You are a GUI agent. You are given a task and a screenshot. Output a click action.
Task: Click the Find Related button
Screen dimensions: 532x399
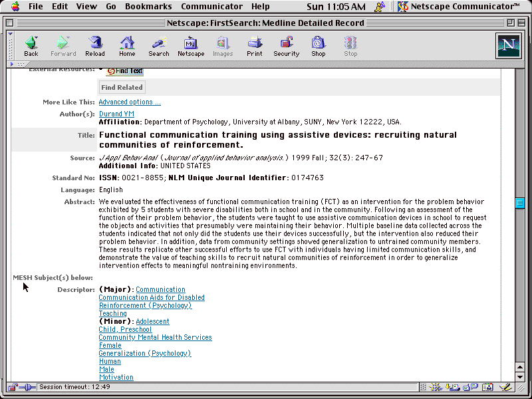pos(122,87)
